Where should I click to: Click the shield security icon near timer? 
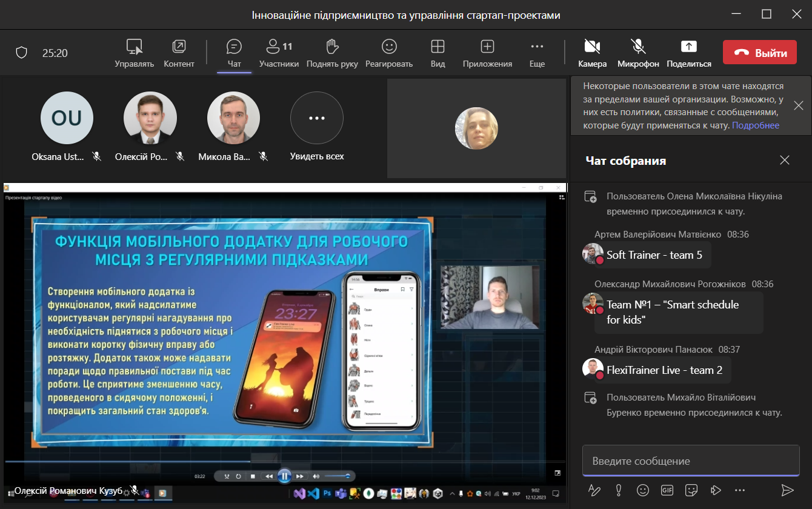[x=22, y=53]
